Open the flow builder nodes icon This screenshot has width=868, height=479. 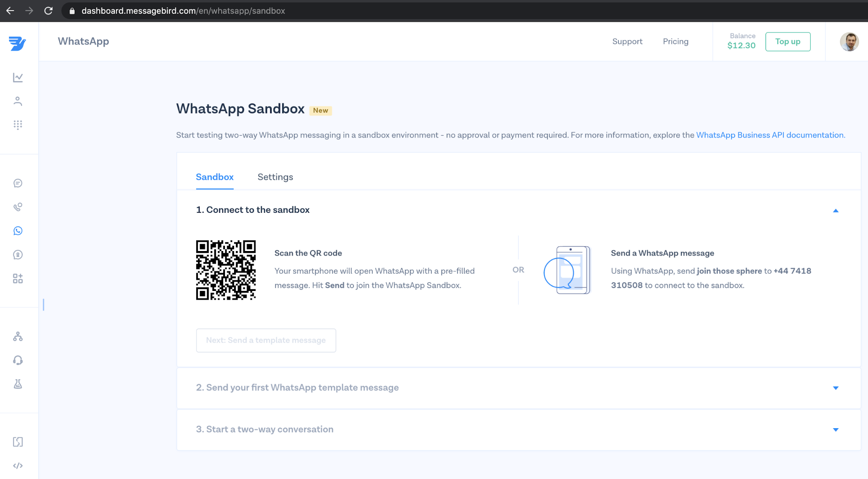pos(18,337)
